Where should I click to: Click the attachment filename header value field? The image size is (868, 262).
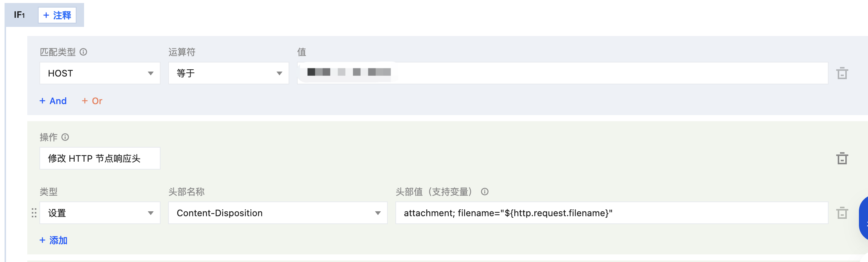611,213
